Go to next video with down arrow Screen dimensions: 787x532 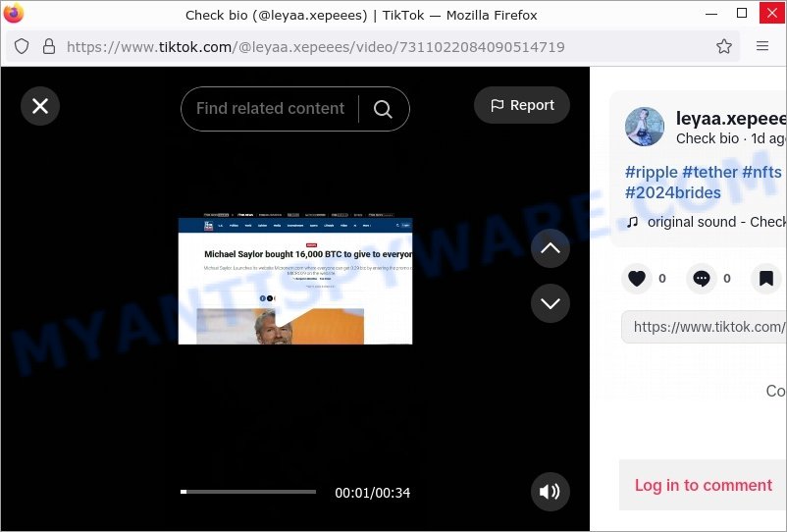551,303
